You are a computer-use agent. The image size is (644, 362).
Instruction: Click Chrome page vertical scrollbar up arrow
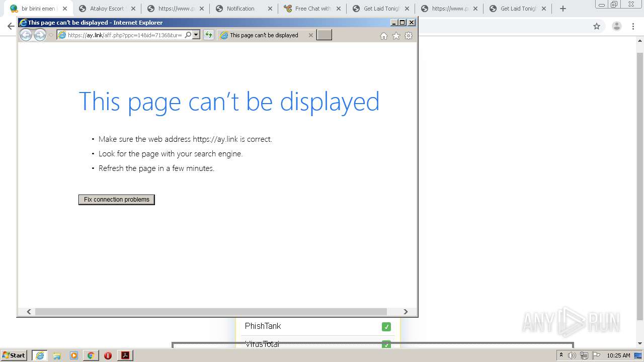640,40
